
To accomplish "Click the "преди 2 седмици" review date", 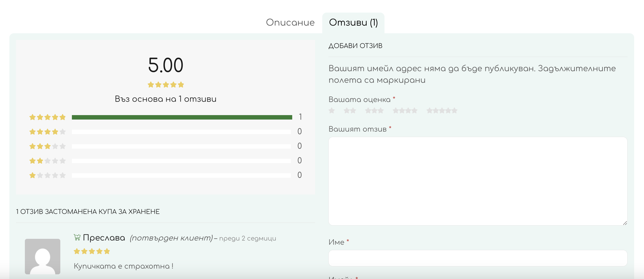I will pyautogui.click(x=247, y=238).
